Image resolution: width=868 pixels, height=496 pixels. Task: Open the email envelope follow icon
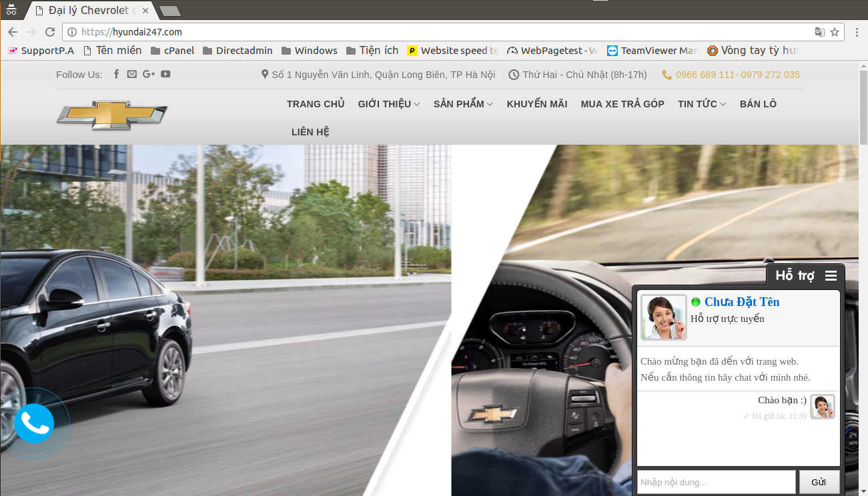[131, 74]
